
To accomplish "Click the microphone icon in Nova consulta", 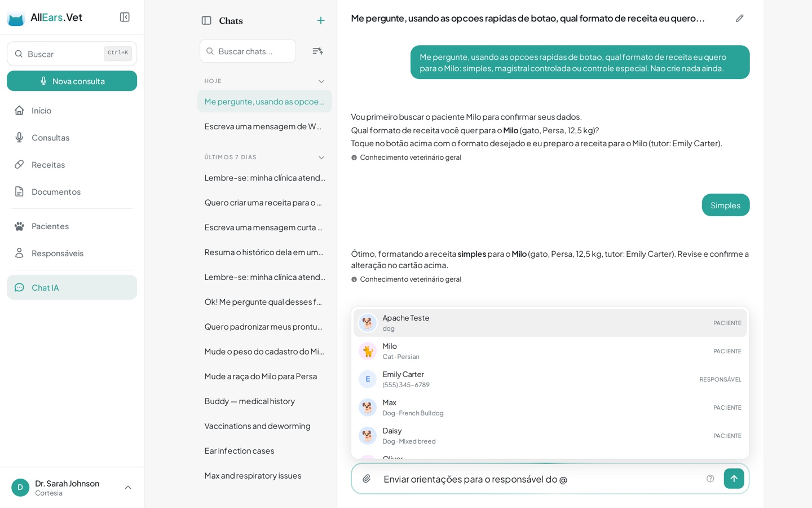I will tap(43, 81).
